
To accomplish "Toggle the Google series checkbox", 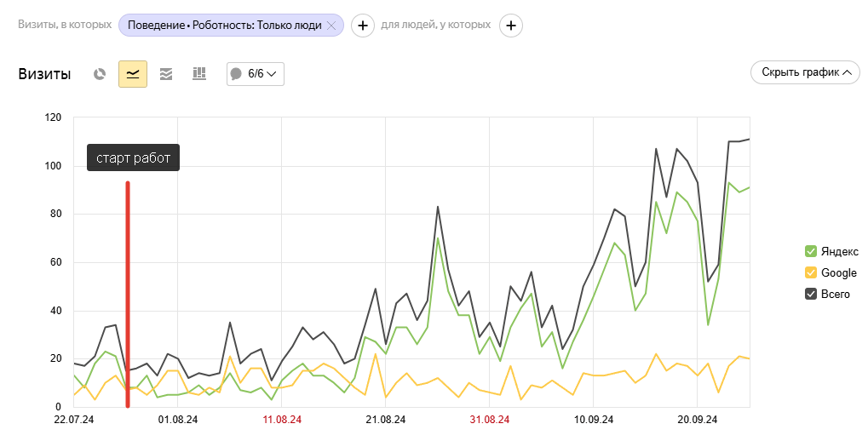I will coord(811,273).
